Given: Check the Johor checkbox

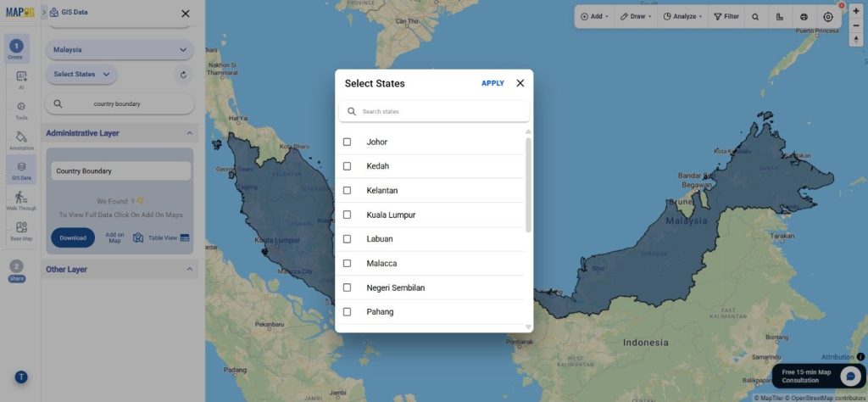Looking at the screenshot, I should (x=347, y=142).
